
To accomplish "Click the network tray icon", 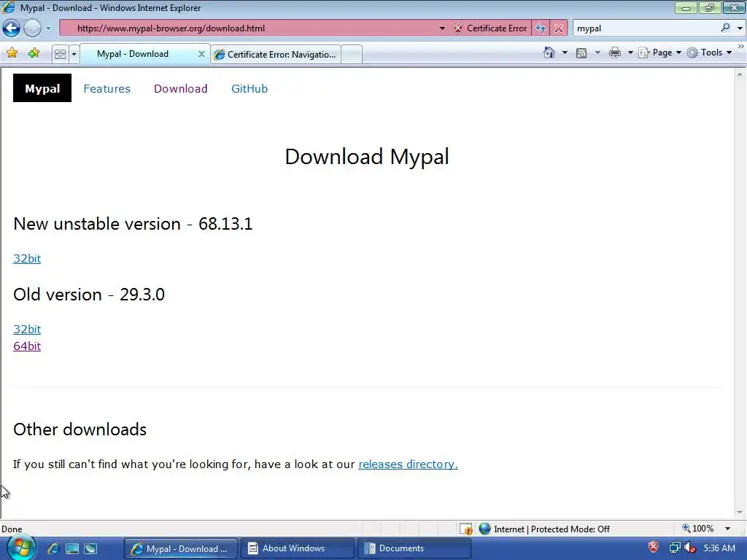I will (675, 548).
